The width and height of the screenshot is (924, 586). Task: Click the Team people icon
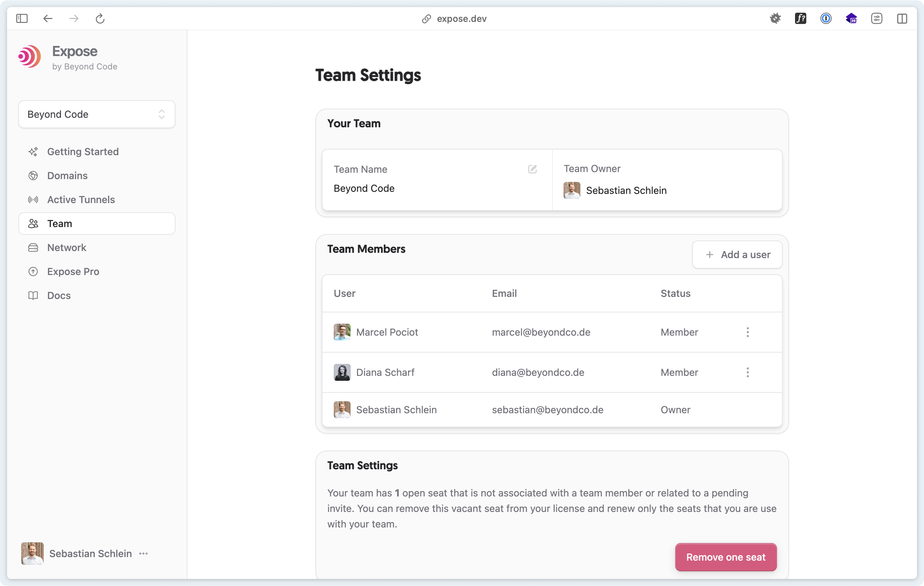click(x=33, y=224)
